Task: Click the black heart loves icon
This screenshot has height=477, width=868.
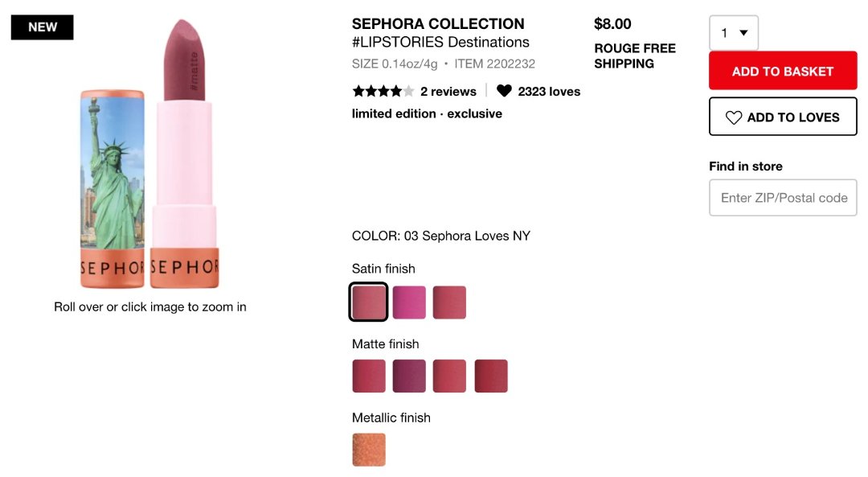Action: 504,91
